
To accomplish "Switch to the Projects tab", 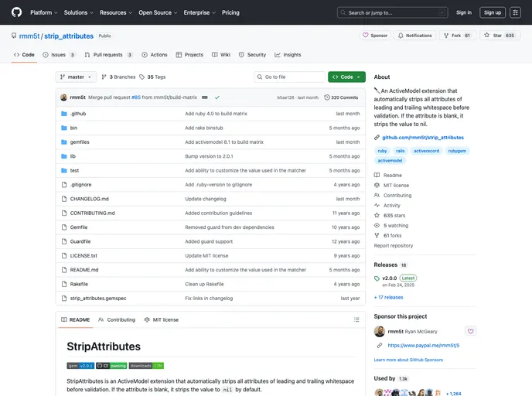I will tap(189, 55).
